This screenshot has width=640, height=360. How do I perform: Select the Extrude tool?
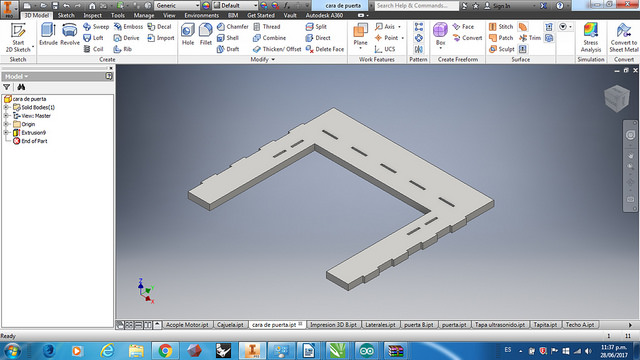[x=48, y=34]
